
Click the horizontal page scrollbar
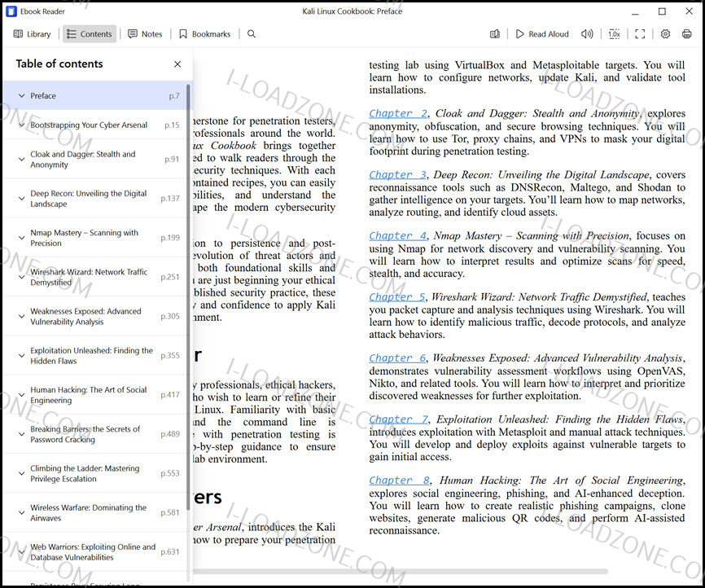pyautogui.click(x=401, y=572)
